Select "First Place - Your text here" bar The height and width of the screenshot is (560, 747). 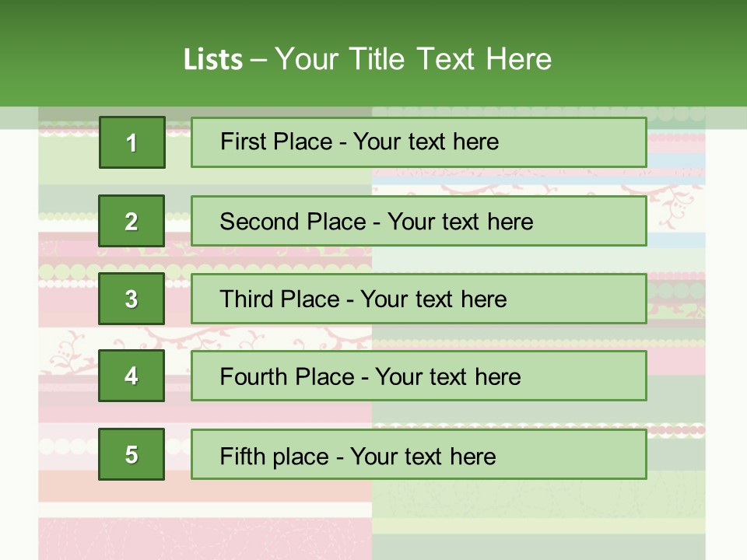pyautogui.click(x=419, y=142)
